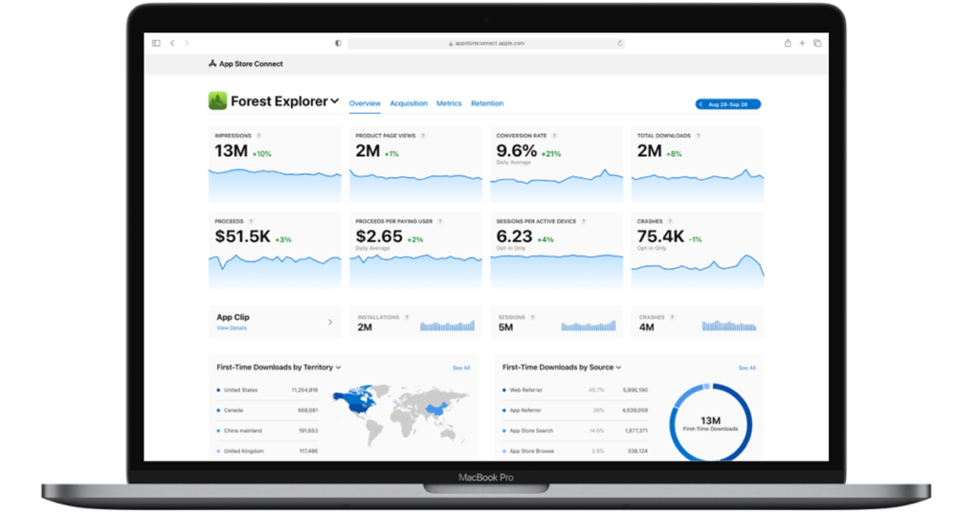Go forward with the browser forward arrow
Image resolution: width=980 pixels, height=515 pixels.
click(187, 43)
